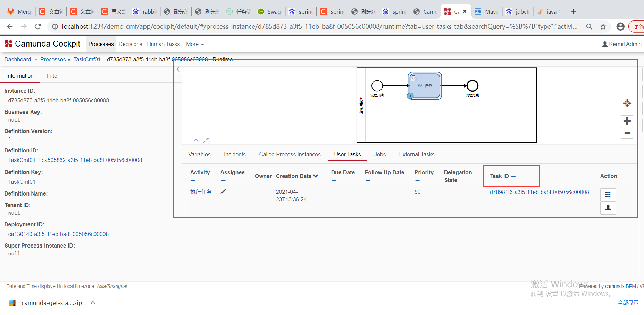
Task: Reverse Creation Date sort with its arrow
Action: [x=315, y=176]
